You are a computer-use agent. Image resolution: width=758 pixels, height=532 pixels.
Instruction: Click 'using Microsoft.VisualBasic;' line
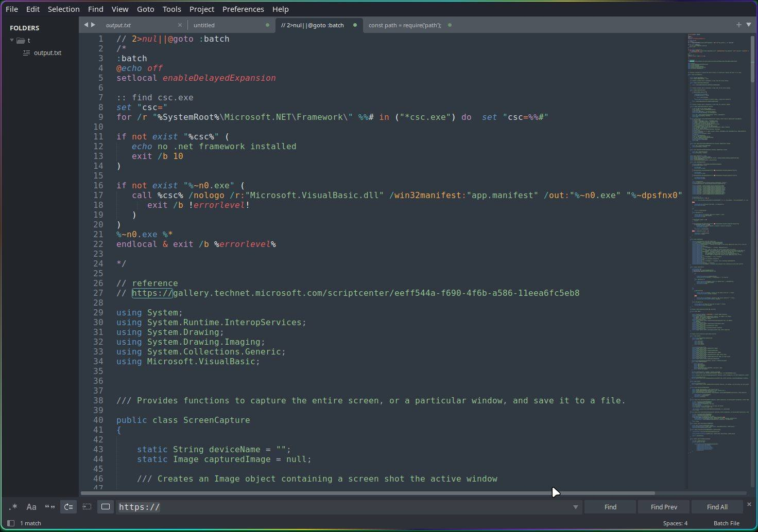coord(188,361)
